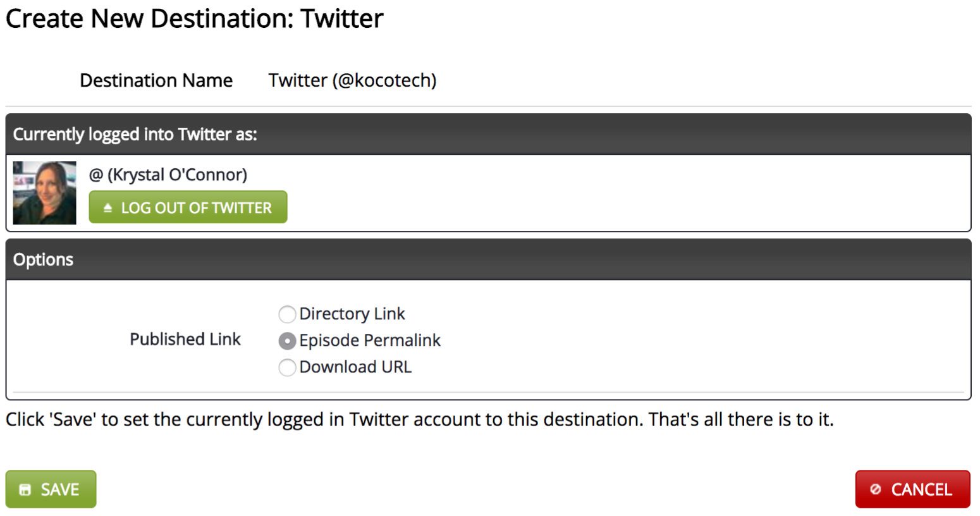Click the floppy disk icon on Save
The height and width of the screenshot is (516, 980).
tap(25, 489)
